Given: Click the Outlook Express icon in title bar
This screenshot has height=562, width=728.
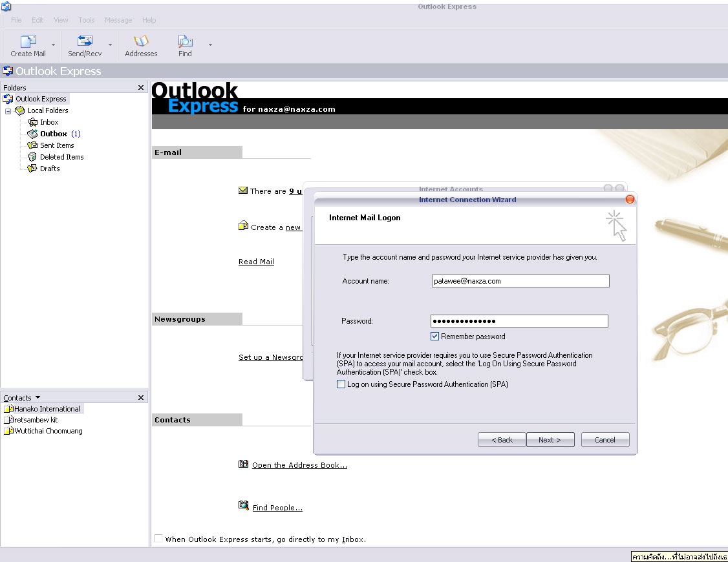Looking at the screenshot, I should tap(6, 6).
